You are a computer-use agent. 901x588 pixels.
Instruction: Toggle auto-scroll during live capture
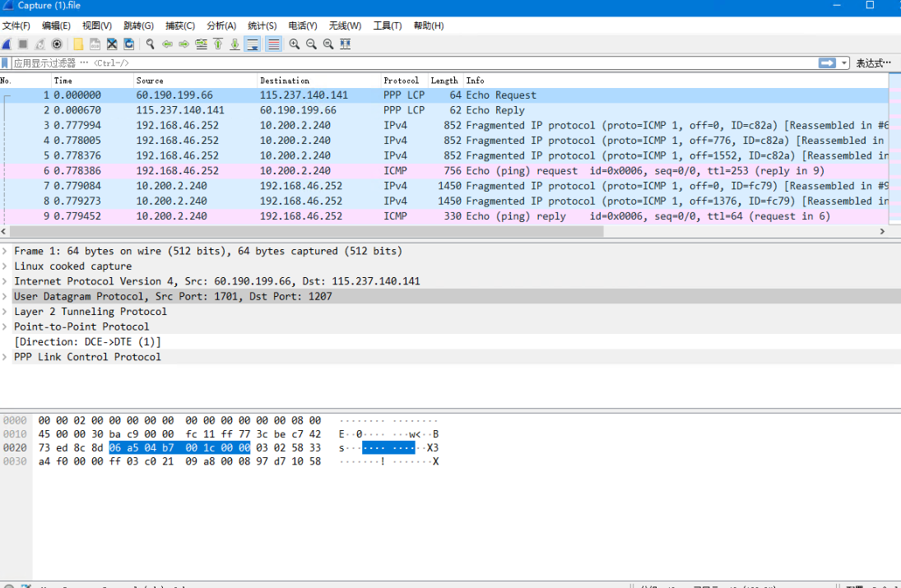point(253,44)
